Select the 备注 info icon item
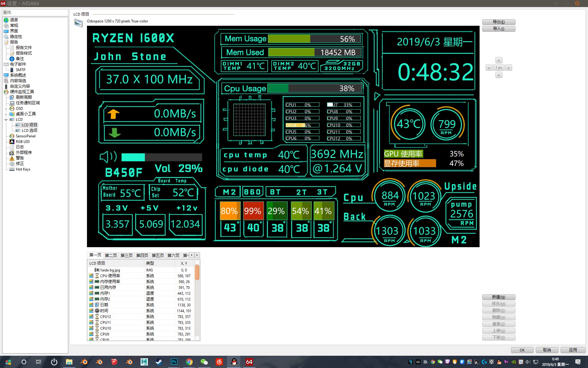 pyautogui.click(x=12, y=59)
